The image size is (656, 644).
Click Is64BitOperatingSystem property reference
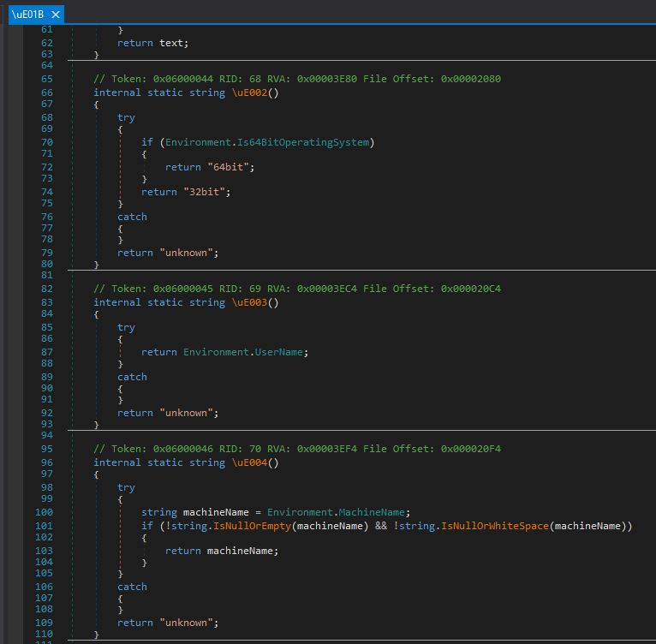click(303, 142)
